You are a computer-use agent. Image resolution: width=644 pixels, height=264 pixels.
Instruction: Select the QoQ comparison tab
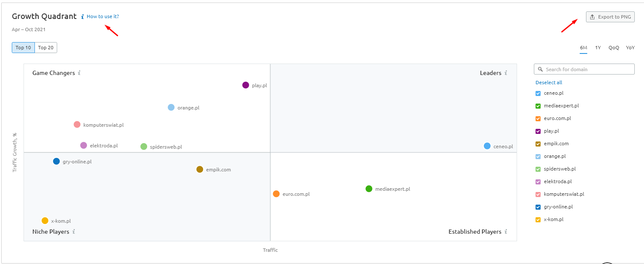(613, 48)
